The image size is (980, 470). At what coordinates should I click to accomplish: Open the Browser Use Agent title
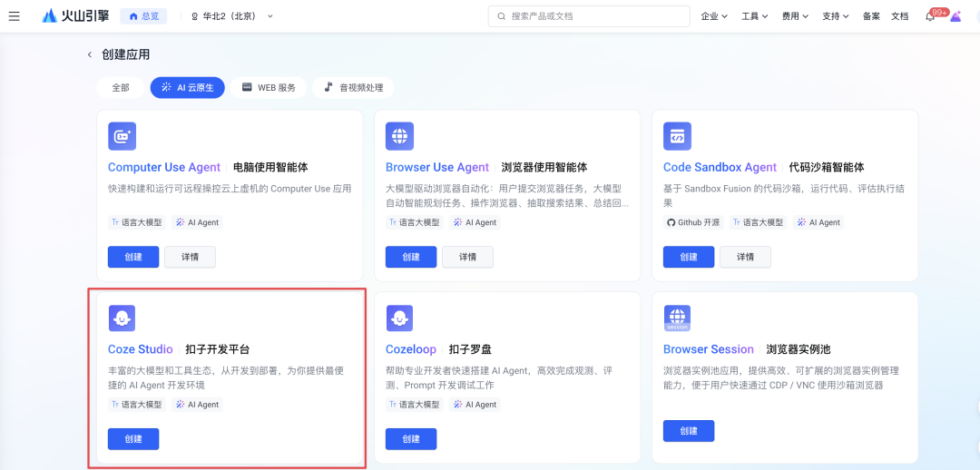pyautogui.click(x=436, y=168)
